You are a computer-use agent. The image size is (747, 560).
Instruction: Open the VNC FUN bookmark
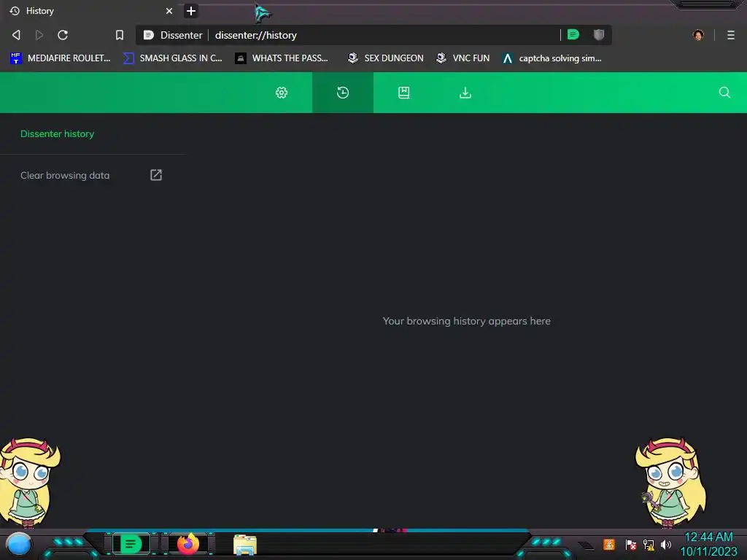tap(463, 58)
